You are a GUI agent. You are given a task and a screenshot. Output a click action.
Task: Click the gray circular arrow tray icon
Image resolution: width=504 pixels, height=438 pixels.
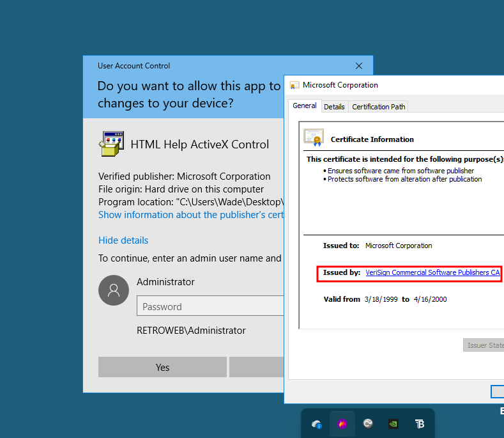(368, 423)
